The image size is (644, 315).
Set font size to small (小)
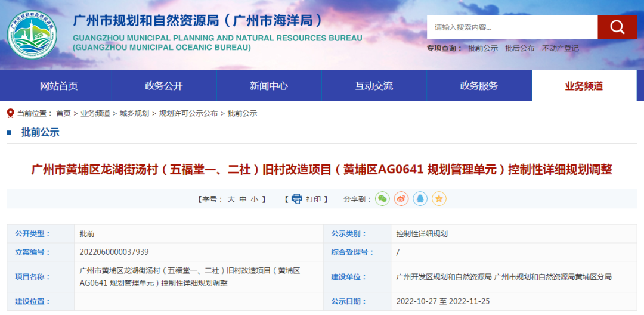tap(255, 199)
